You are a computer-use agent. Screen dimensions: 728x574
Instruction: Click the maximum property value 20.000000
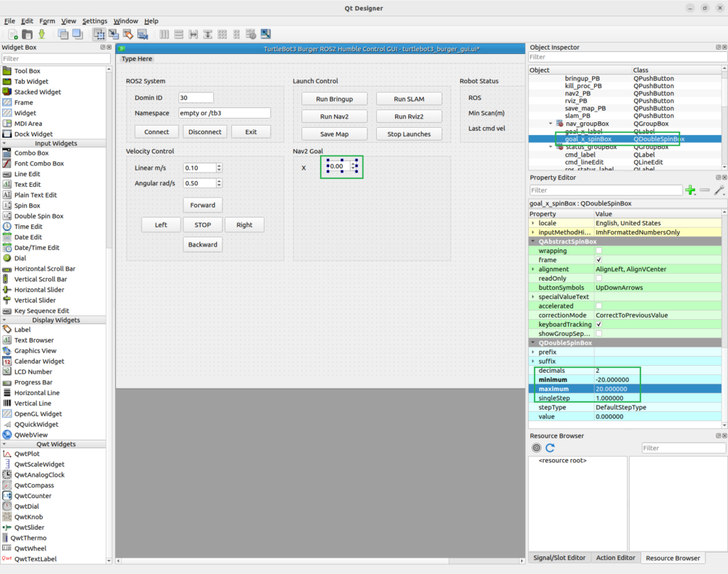pos(658,389)
